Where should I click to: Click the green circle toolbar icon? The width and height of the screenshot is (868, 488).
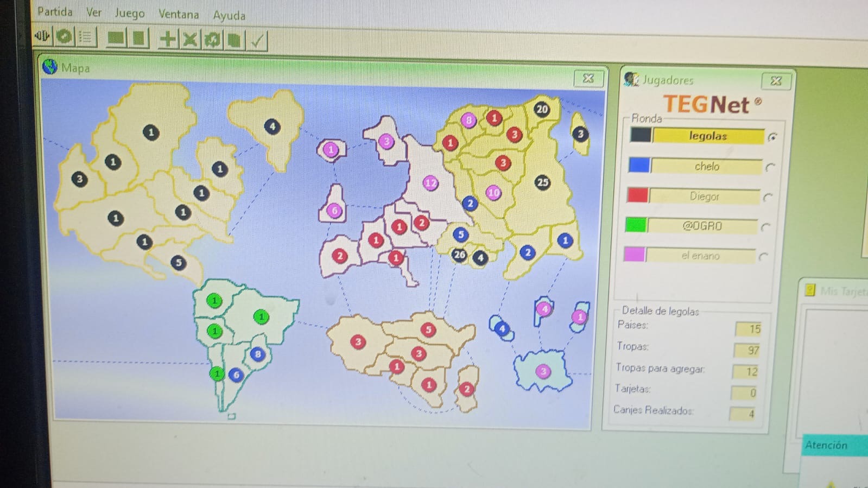point(65,37)
